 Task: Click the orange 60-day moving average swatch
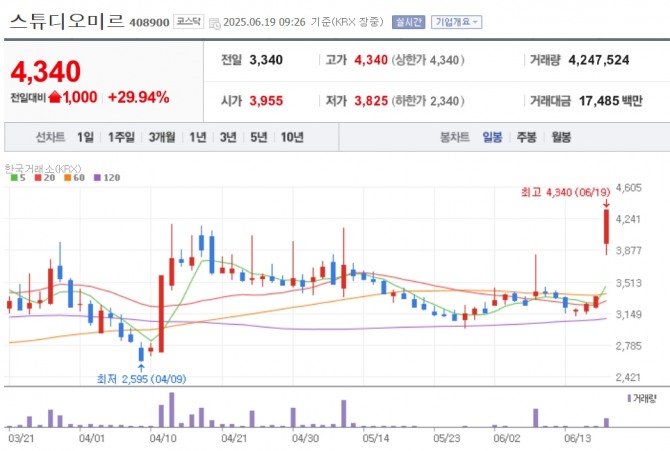(x=68, y=178)
